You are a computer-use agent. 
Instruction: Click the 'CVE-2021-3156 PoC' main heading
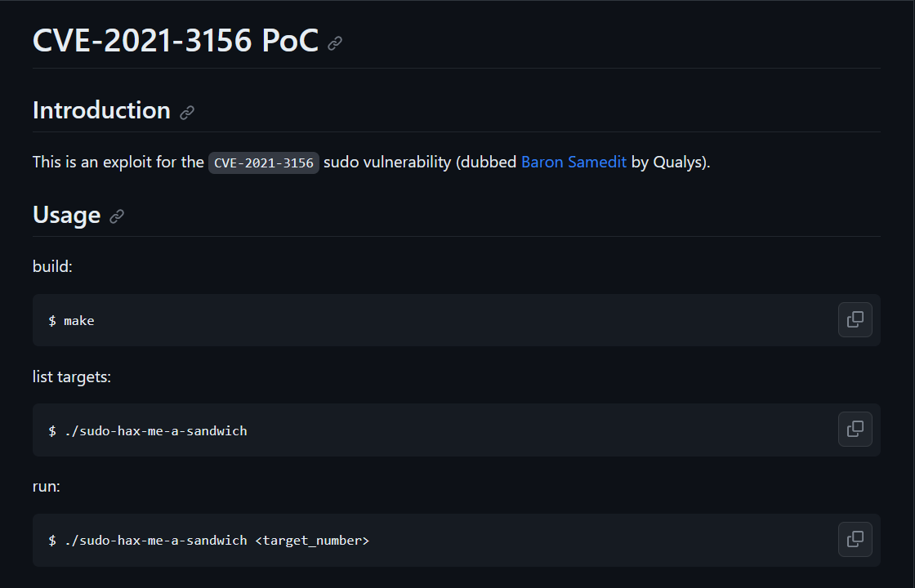tap(176, 40)
